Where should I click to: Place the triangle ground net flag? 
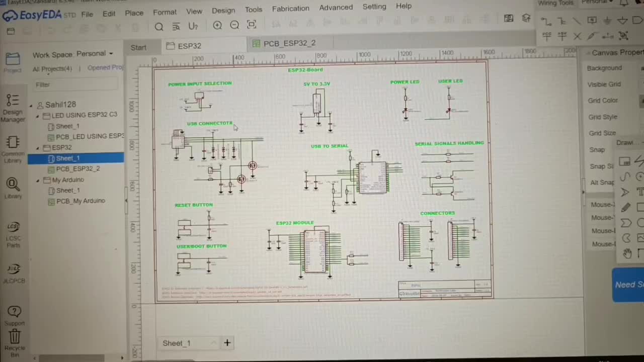coord(623,21)
